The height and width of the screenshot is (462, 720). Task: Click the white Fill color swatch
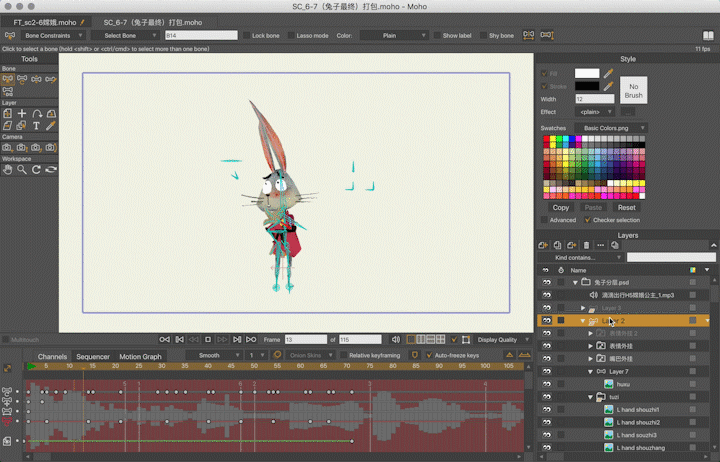tap(587, 73)
